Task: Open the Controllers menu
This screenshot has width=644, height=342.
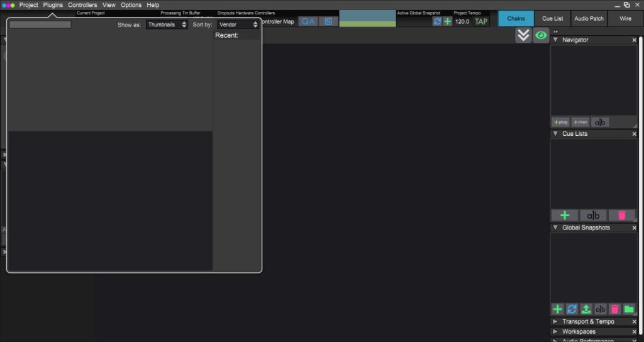Action: [82, 5]
